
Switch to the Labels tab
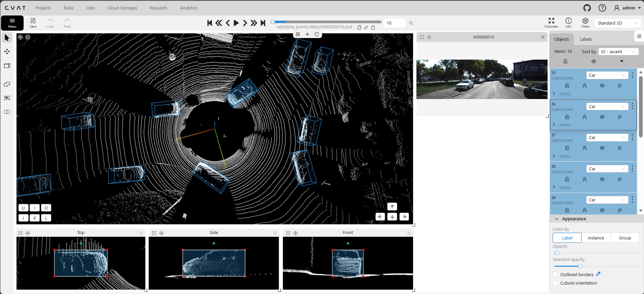[x=586, y=39]
